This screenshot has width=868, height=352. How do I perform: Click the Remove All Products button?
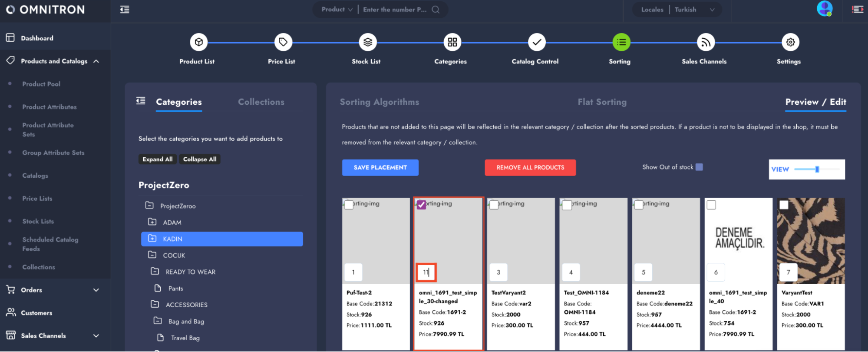tap(530, 168)
